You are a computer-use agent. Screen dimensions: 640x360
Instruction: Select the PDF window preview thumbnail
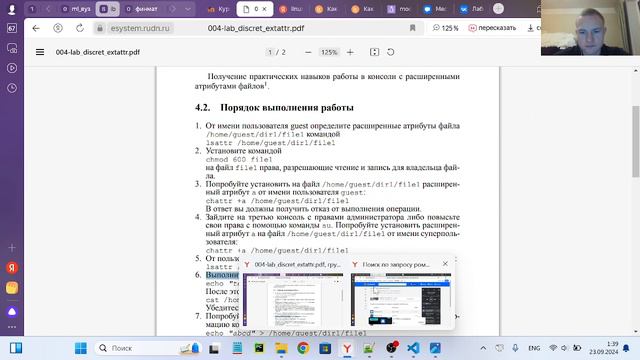click(293, 300)
